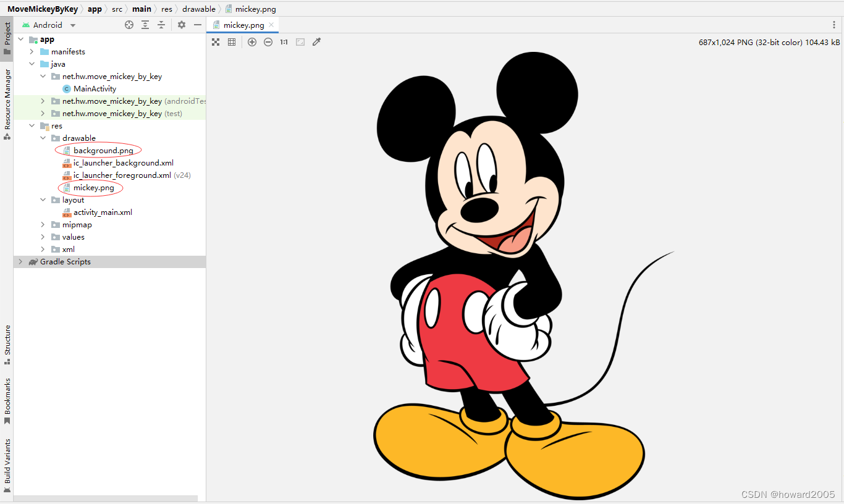This screenshot has width=844, height=504.
Task: Collapse the drawable folder
Action: [x=43, y=138]
